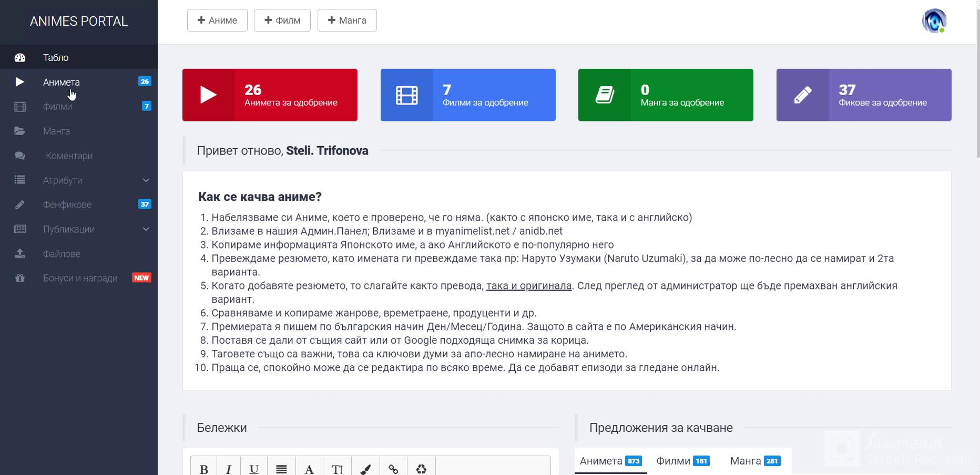
Task: Click the + Филм button
Action: click(282, 20)
